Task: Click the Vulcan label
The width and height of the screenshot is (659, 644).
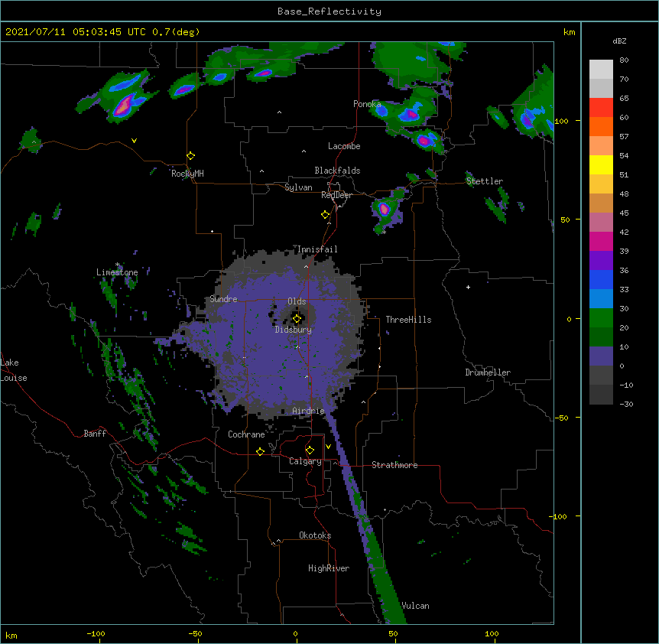Action: coord(415,606)
